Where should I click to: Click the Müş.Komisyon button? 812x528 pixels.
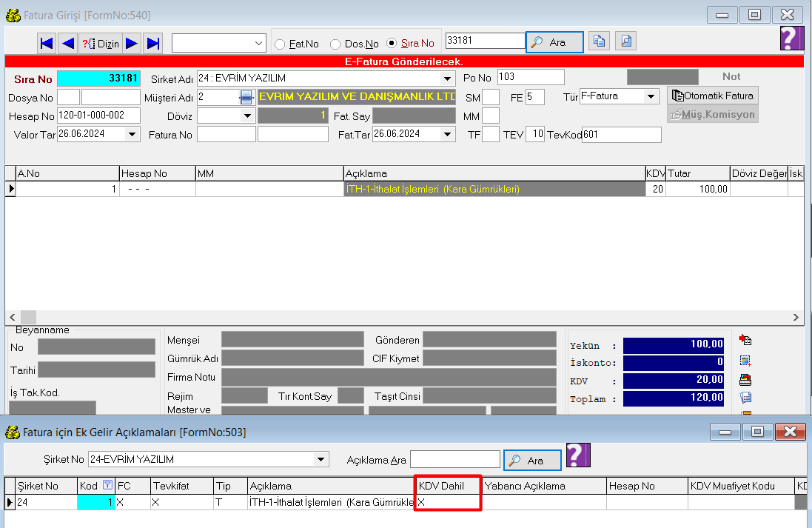click(713, 114)
